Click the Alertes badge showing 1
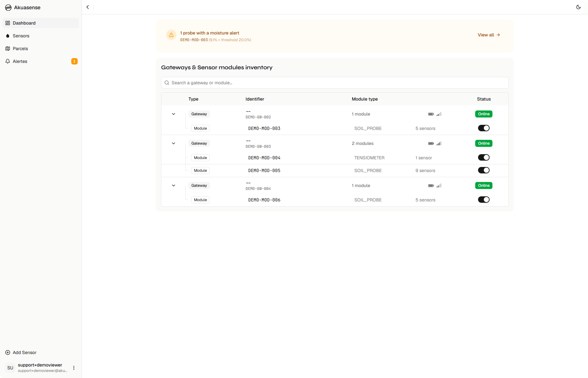 tap(74, 61)
